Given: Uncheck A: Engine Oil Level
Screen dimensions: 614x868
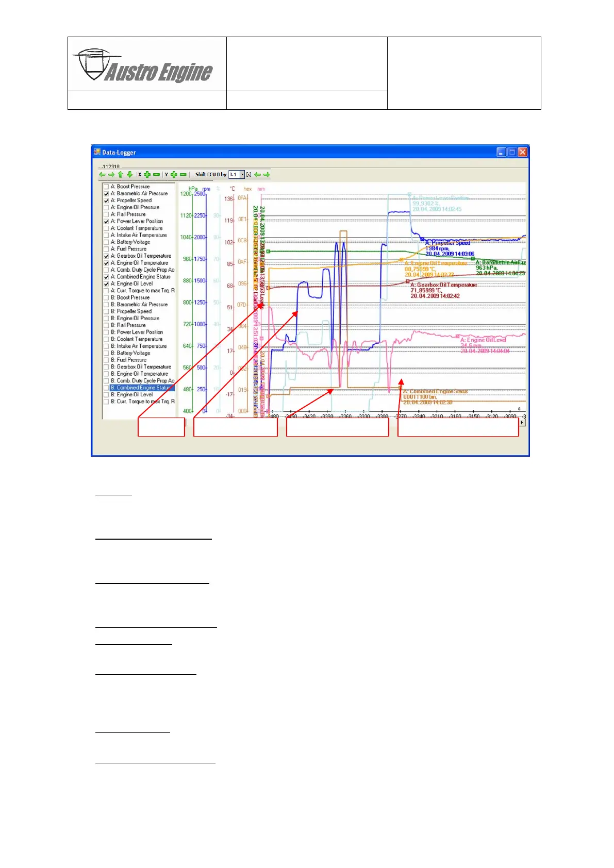Looking at the screenshot, I should tap(106, 284).
